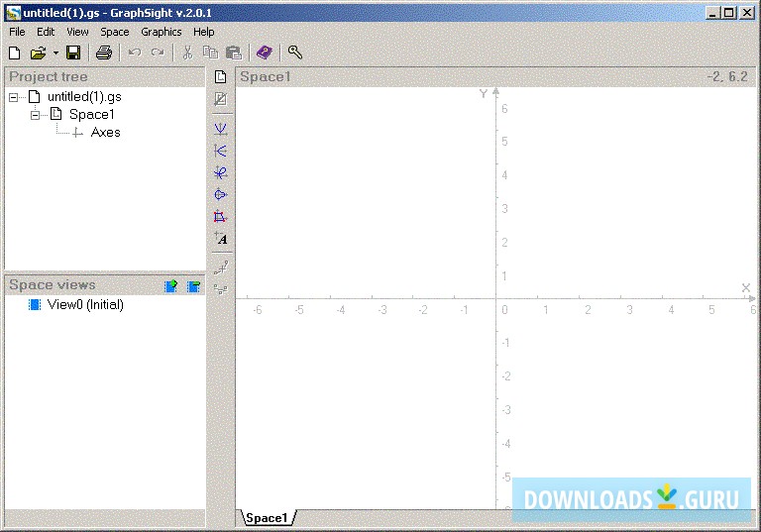Copy with the two-pages icon
The image size is (761, 532).
210,53
